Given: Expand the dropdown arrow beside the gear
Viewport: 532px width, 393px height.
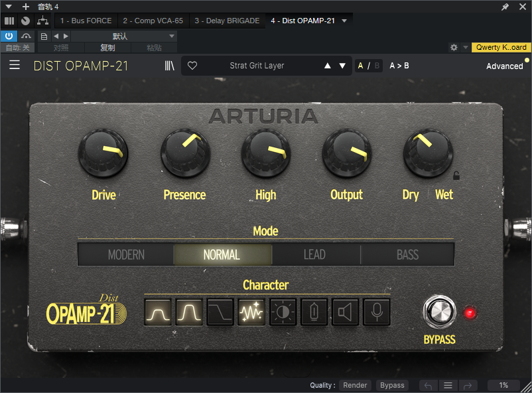Looking at the screenshot, I should [x=466, y=47].
